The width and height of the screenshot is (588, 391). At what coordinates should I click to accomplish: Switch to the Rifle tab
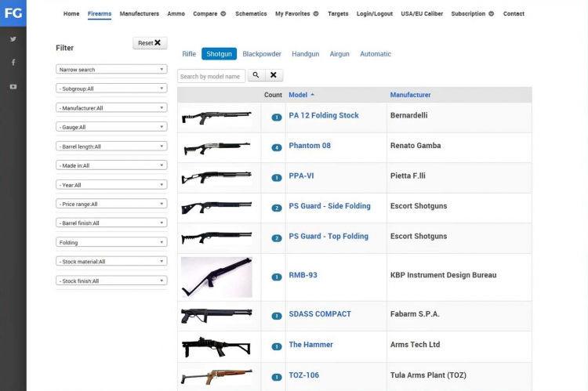(189, 54)
